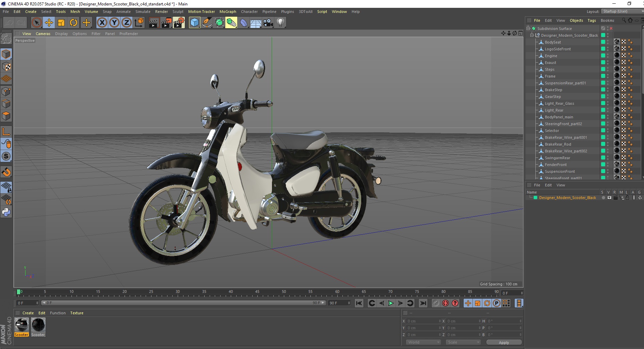Click the X position input field
644x349 pixels.
point(424,321)
